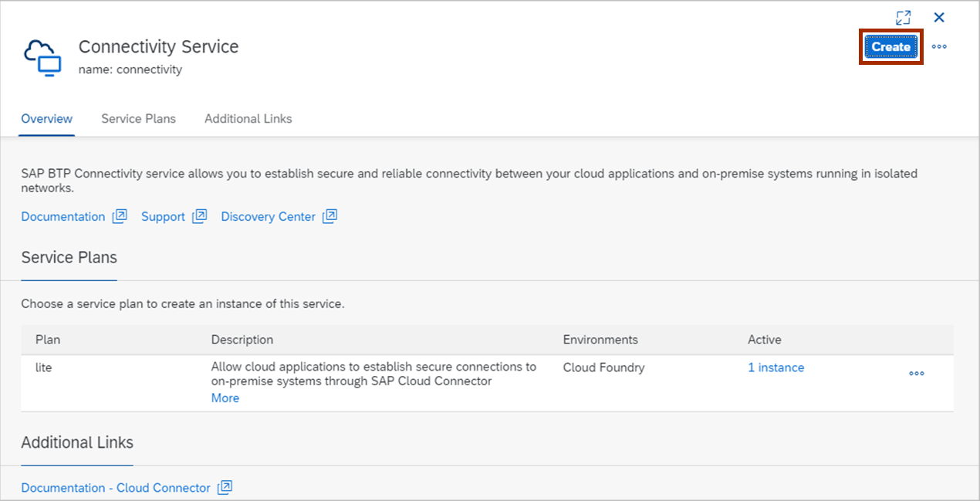Open the overflow menu beside Create
Viewport: 980px width, 501px height.
(939, 46)
